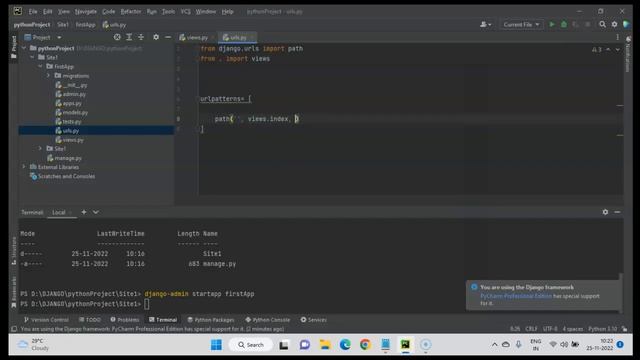Open the Tools menu
Screen dimensions: 640x360
(x=168, y=11)
